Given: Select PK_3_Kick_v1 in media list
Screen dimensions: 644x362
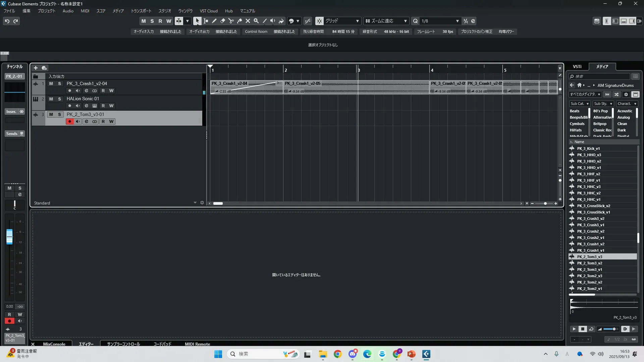Looking at the screenshot, I should point(588,148).
